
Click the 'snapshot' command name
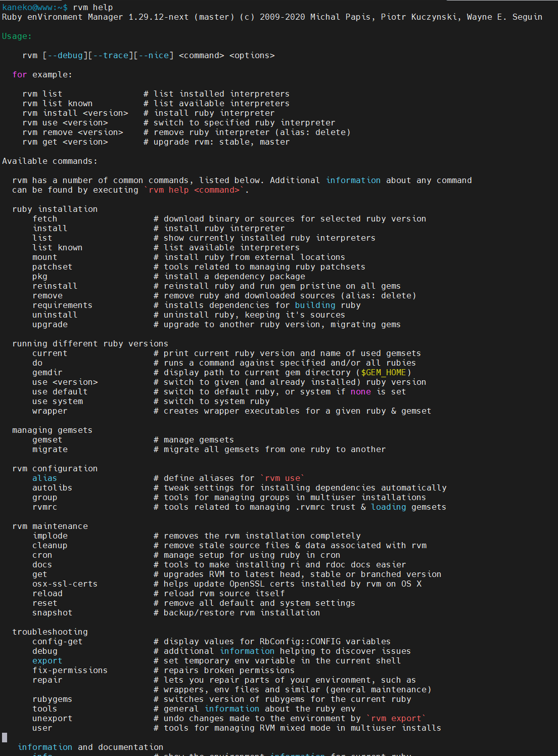coord(53,613)
